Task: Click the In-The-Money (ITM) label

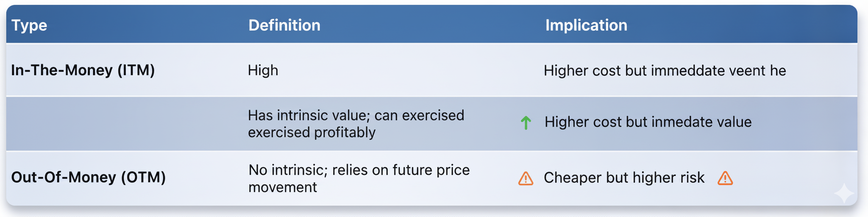Action: point(83,70)
